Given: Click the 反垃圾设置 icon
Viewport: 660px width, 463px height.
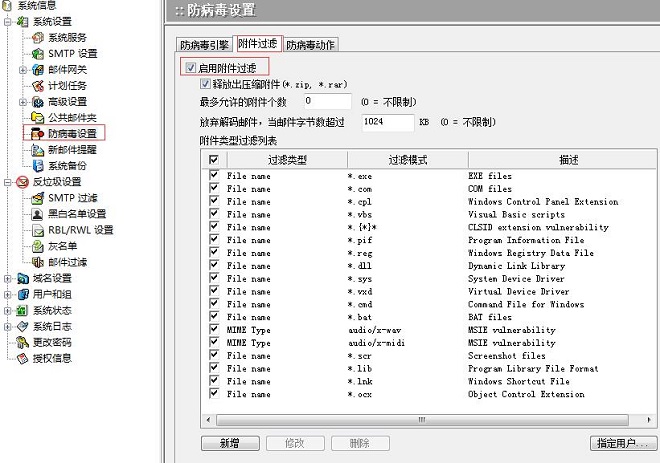Looking at the screenshot, I should (22, 182).
